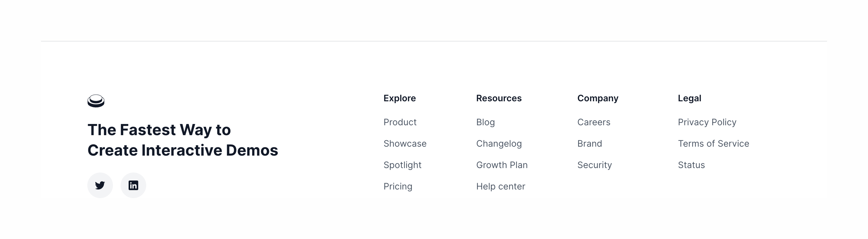Go to the Showcase page
The height and width of the screenshot is (239, 868).
pos(405,144)
